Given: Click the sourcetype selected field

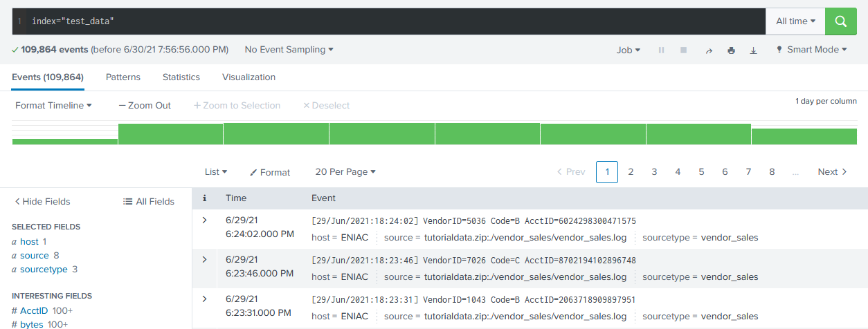Looking at the screenshot, I should coord(43,270).
